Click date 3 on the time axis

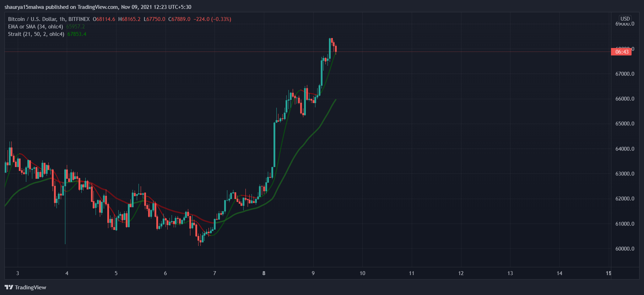[x=18, y=273]
